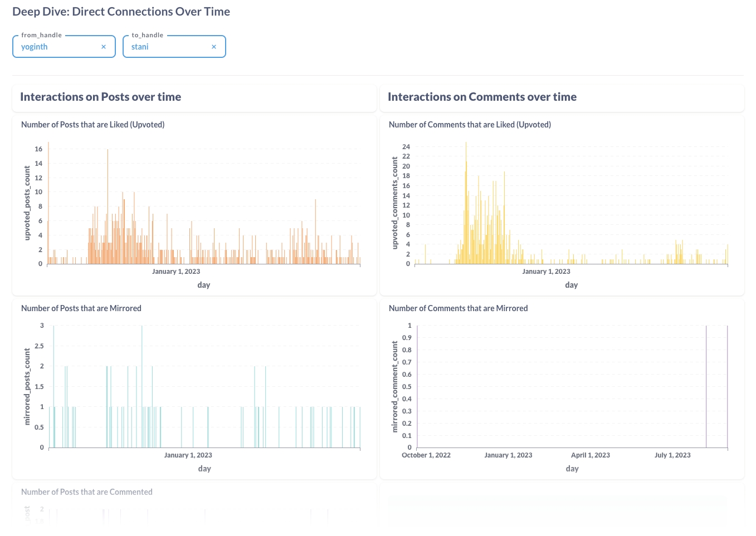
Task: Open the 'Number of Posts that are Liked' chart title
Action: 92,125
